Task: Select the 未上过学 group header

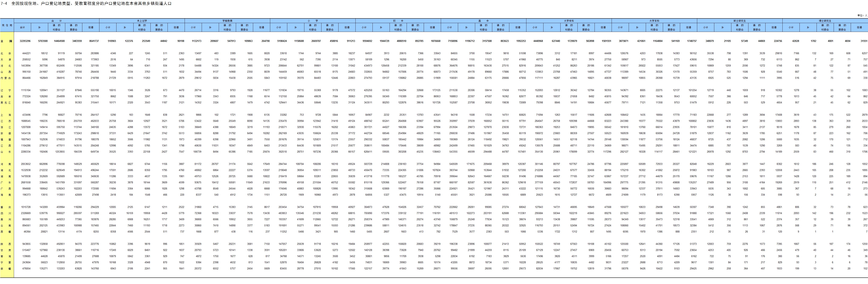Action: [142, 21]
